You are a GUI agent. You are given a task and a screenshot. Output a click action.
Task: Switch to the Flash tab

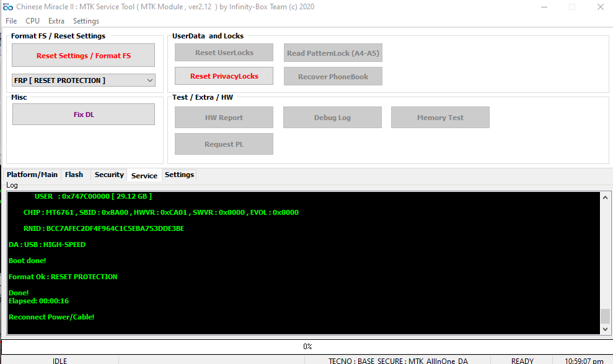(x=74, y=175)
